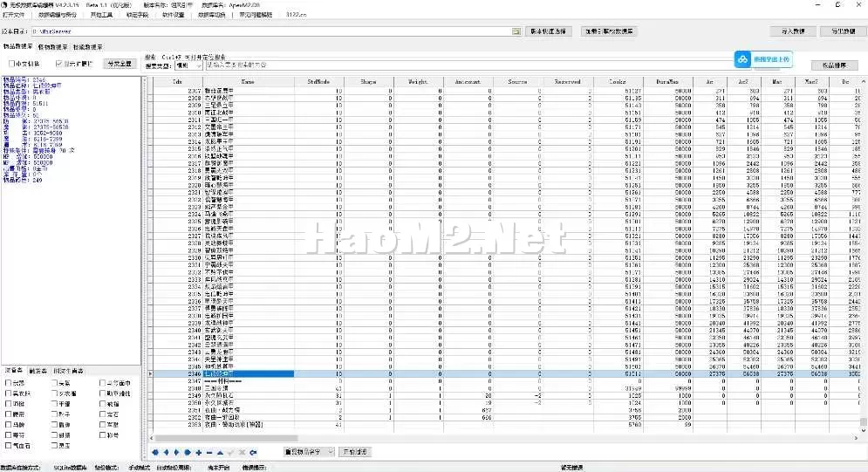Screen dimensions: 868x472
Task: Open the 打开文件 menu
Action: [x=13, y=14]
